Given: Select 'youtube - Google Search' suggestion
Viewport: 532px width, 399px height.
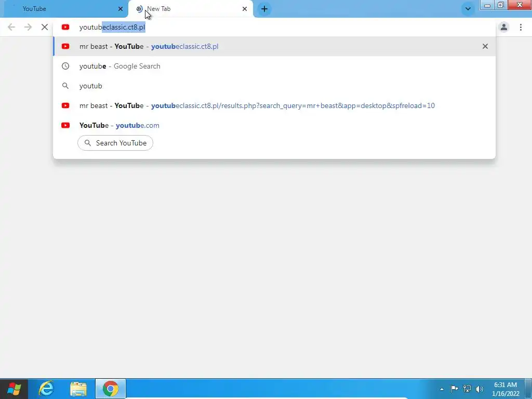Looking at the screenshot, I should [x=274, y=66].
